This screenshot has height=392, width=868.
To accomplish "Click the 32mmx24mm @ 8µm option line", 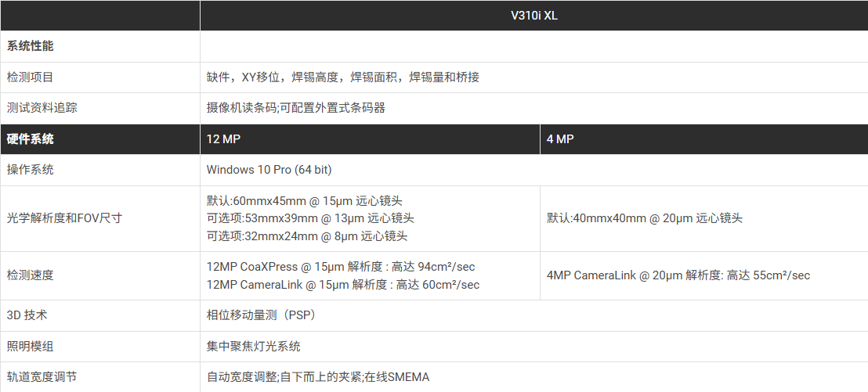I will coord(307,236).
